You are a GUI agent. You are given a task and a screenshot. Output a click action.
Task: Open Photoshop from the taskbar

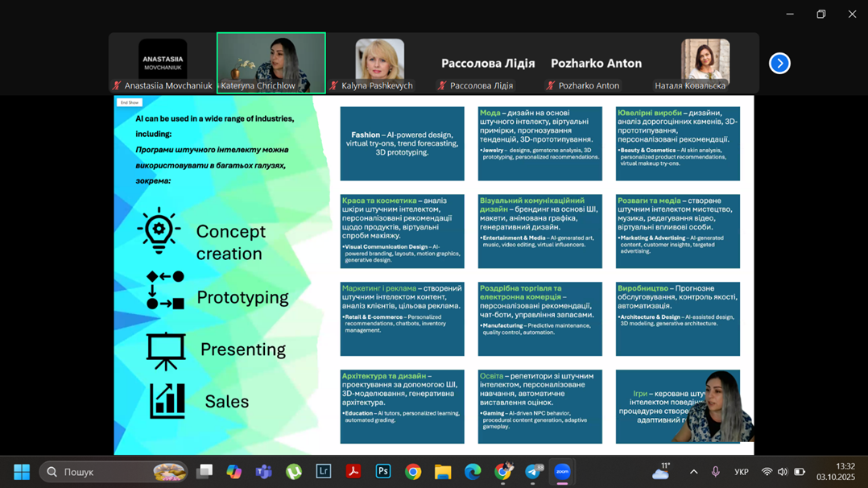point(383,472)
